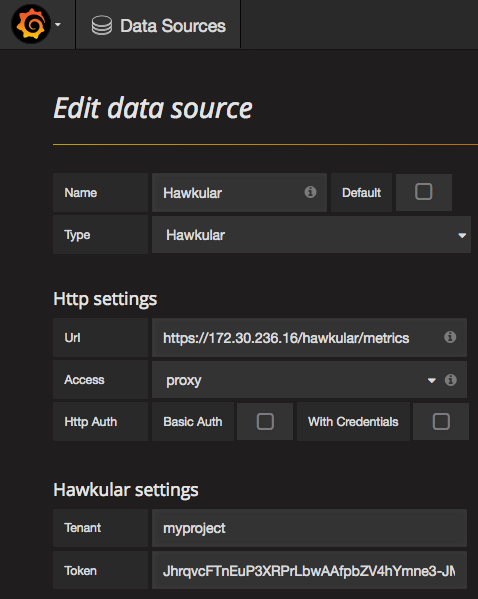Enable the Default data source checkbox
Viewport: 478px width, 599px height.
pyautogui.click(x=423, y=192)
